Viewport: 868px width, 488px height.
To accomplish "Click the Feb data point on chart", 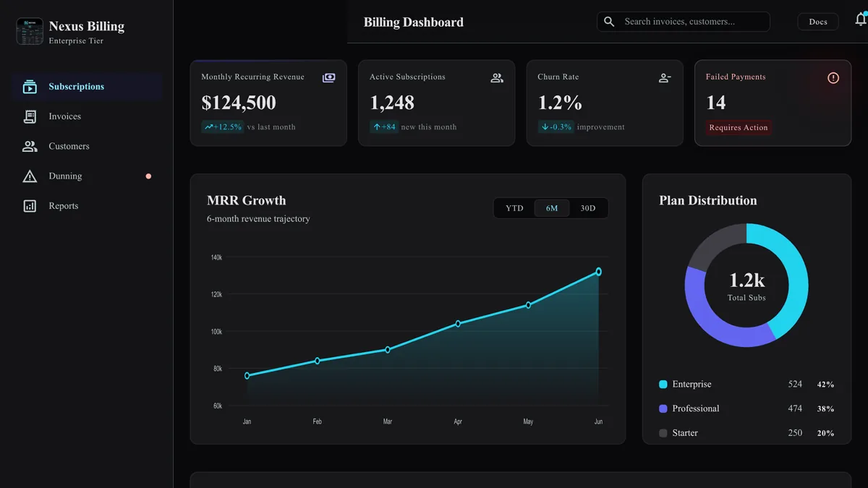I will tap(318, 361).
